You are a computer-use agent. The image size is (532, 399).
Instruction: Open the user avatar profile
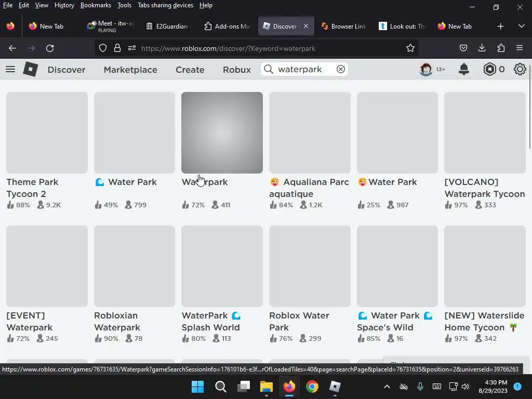[426, 69]
